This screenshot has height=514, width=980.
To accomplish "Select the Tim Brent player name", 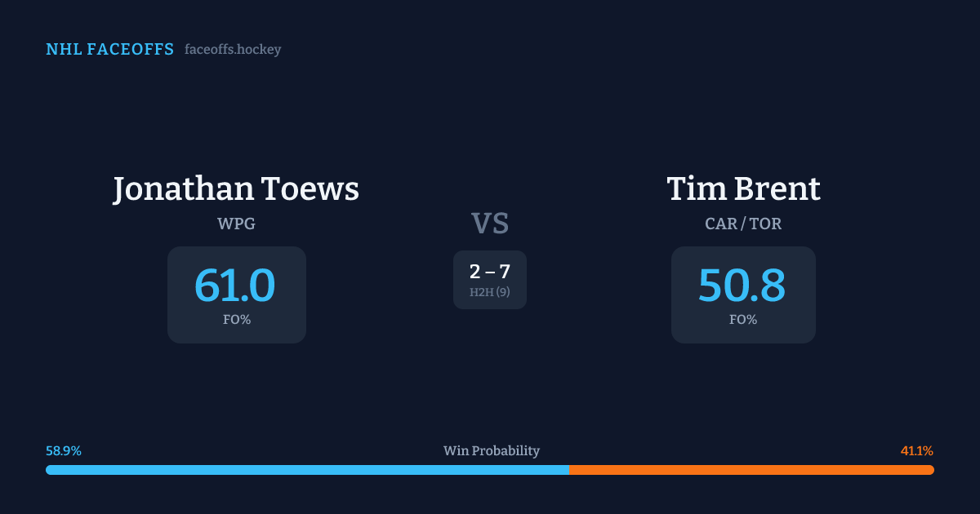I will tap(743, 189).
